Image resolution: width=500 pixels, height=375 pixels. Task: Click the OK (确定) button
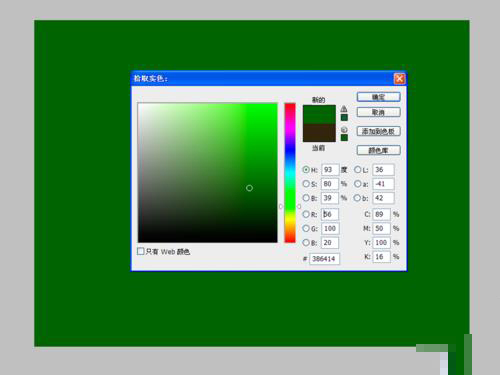pos(378,97)
